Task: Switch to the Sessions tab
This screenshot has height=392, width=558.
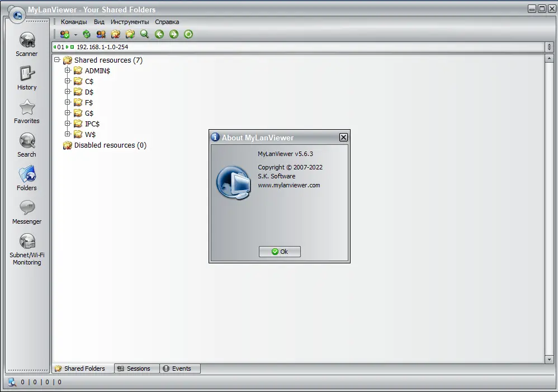Action: [136, 369]
